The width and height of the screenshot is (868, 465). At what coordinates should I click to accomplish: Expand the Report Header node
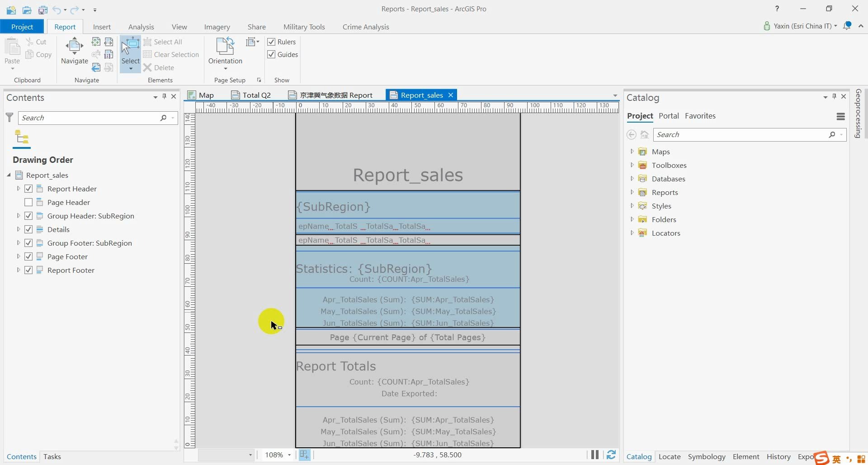19,189
